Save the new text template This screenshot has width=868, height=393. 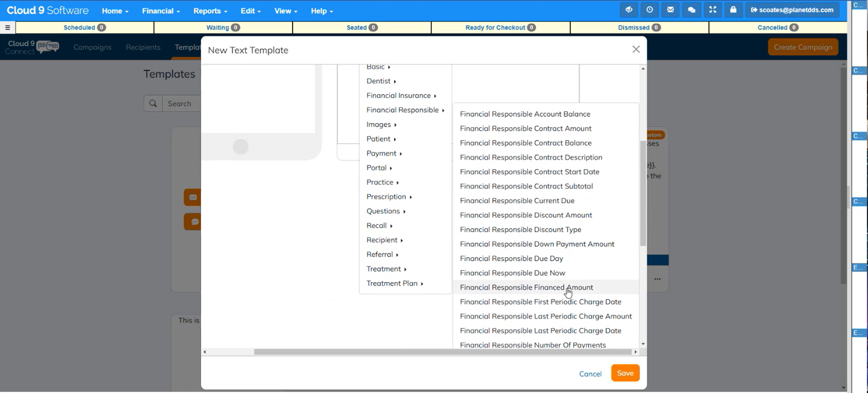[x=625, y=373]
